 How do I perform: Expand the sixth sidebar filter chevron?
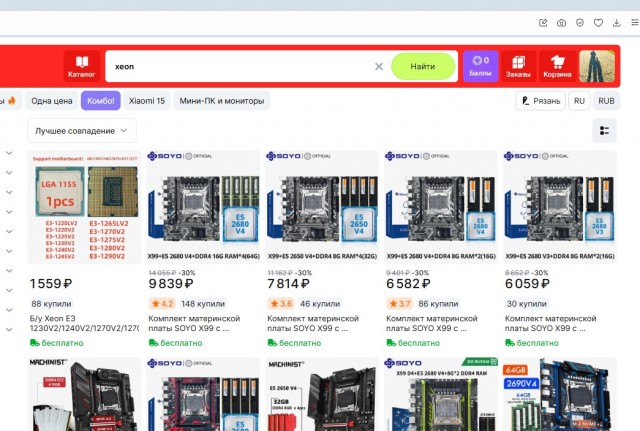pos(9,251)
